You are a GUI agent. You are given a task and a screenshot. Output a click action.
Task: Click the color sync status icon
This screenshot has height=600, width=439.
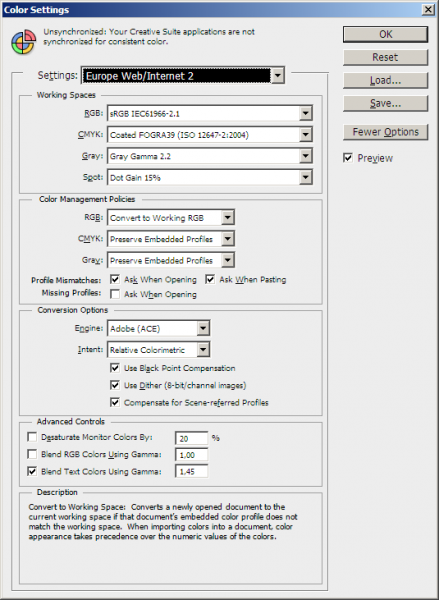pos(24,42)
